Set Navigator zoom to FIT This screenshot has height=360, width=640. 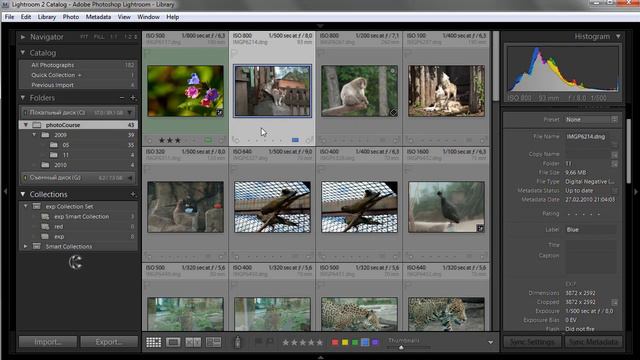[84, 37]
